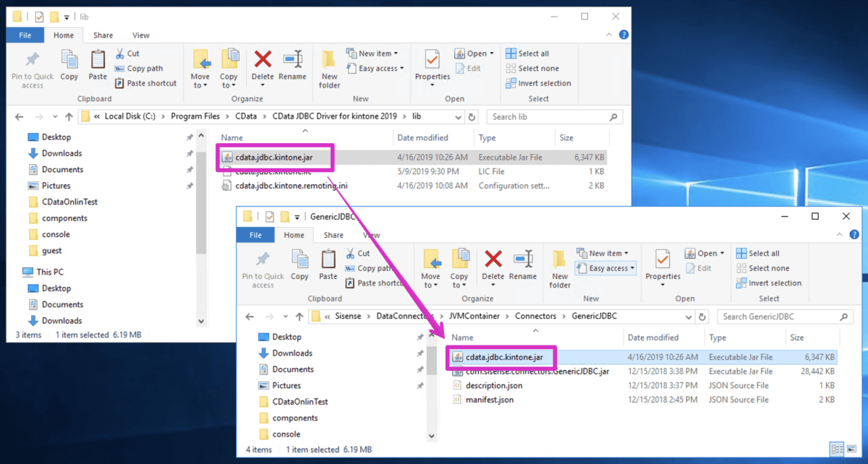The width and height of the screenshot is (868, 464).
Task: Open Move to dropdown in GenericJDBC window
Action: [x=430, y=281]
